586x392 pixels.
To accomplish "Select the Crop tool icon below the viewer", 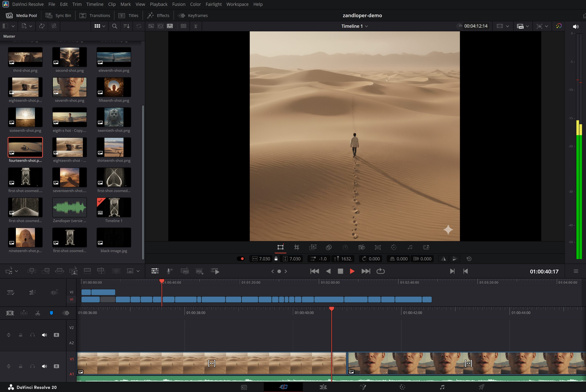I will 296,247.
